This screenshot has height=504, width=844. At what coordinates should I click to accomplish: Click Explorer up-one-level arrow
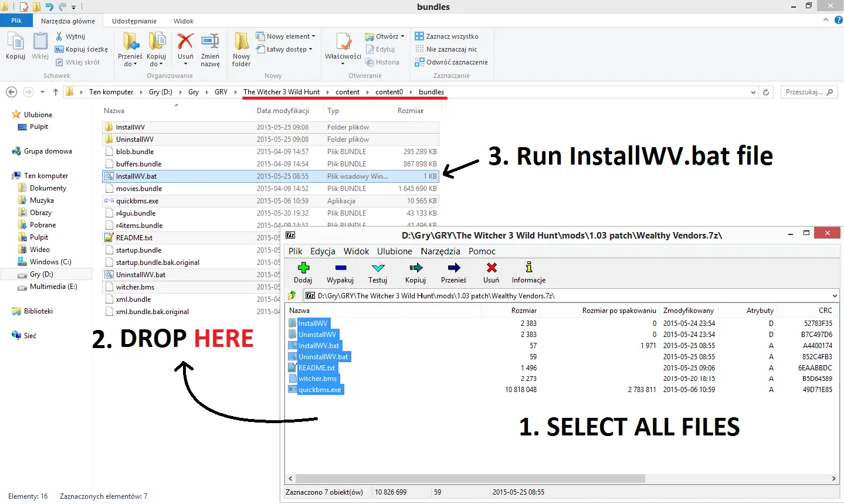point(56,92)
